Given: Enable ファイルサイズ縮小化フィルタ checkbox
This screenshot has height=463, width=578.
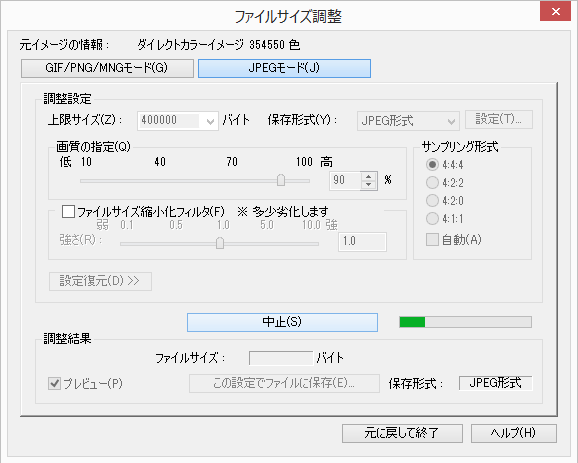Looking at the screenshot, I should (69, 212).
